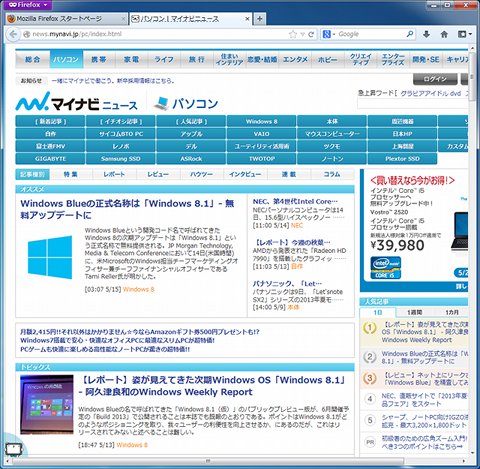Bookmark page with the star icon
Viewport: 480px width, 469px height.
coord(293,34)
